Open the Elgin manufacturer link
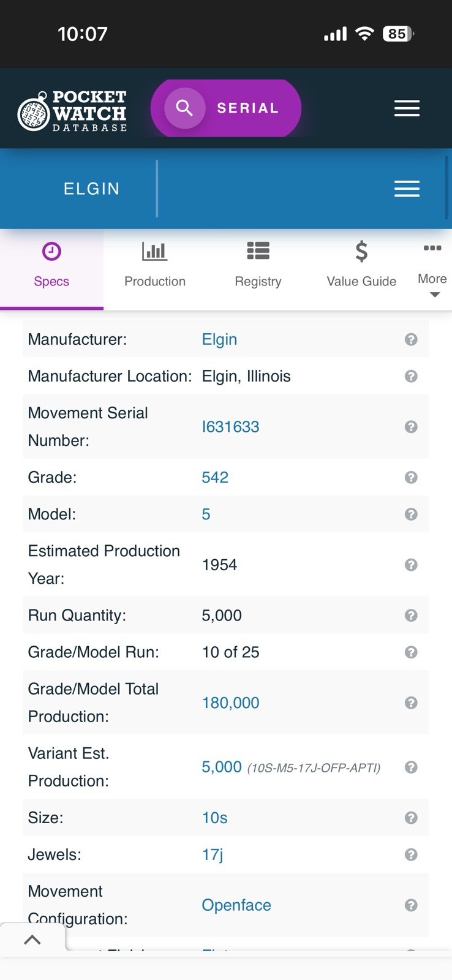This screenshot has height=980, width=452. (219, 339)
